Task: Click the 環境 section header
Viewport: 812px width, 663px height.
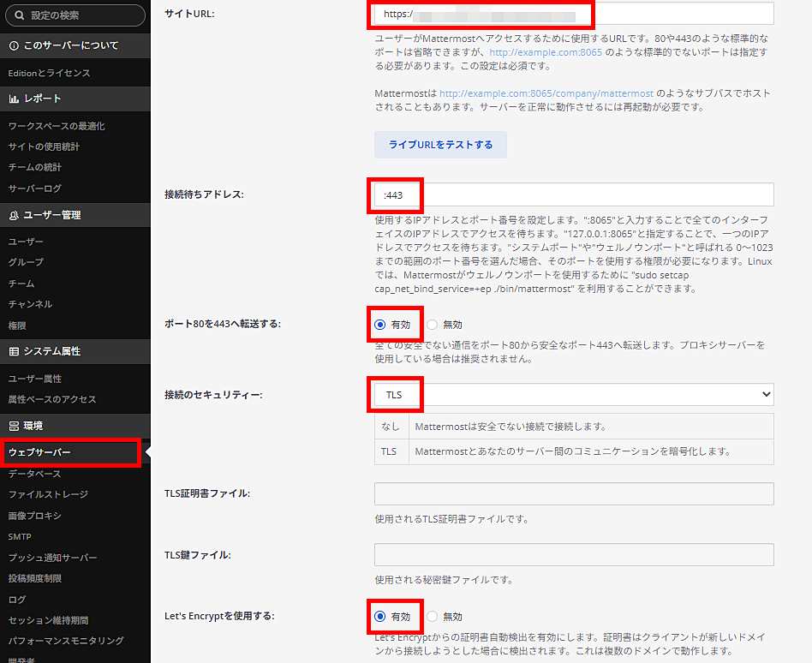Action: pos(75,426)
